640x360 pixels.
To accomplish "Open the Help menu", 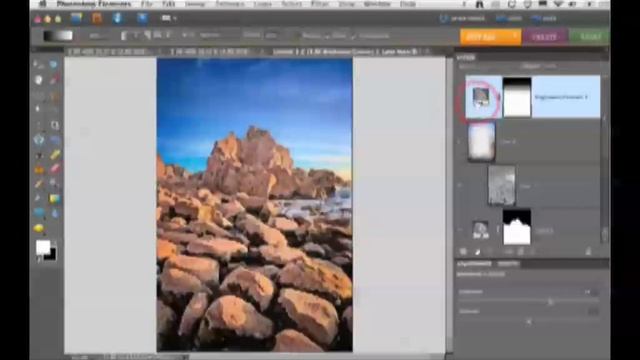I will [x=408, y=4].
